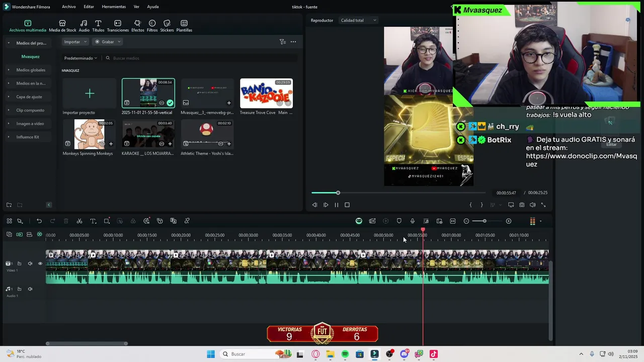Select the crop tool in timeline toolbar

107,221
